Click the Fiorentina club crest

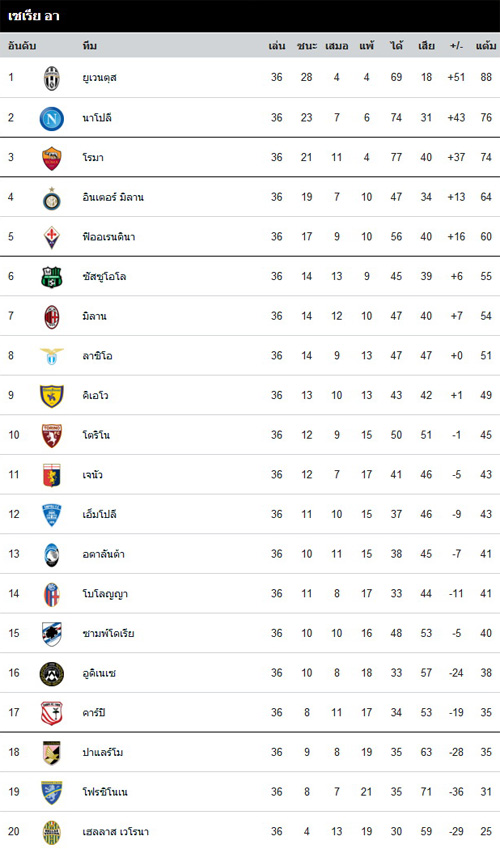coord(51,237)
